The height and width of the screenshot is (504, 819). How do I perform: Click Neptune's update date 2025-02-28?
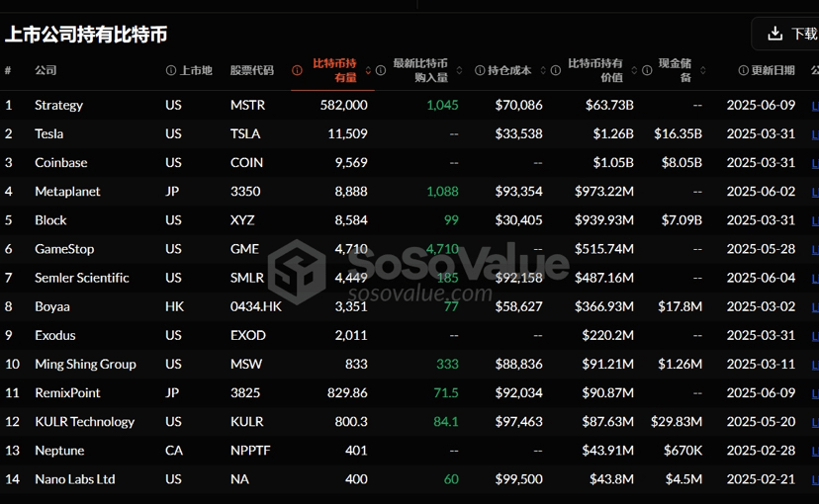click(x=761, y=451)
